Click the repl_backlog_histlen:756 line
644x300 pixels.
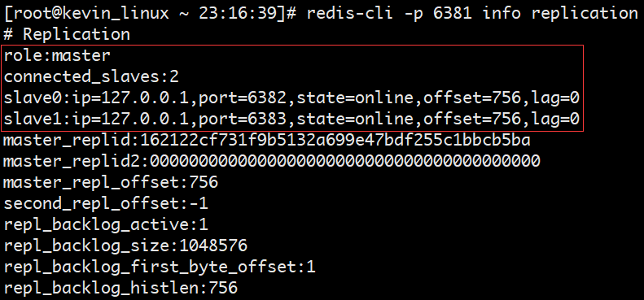120,289
